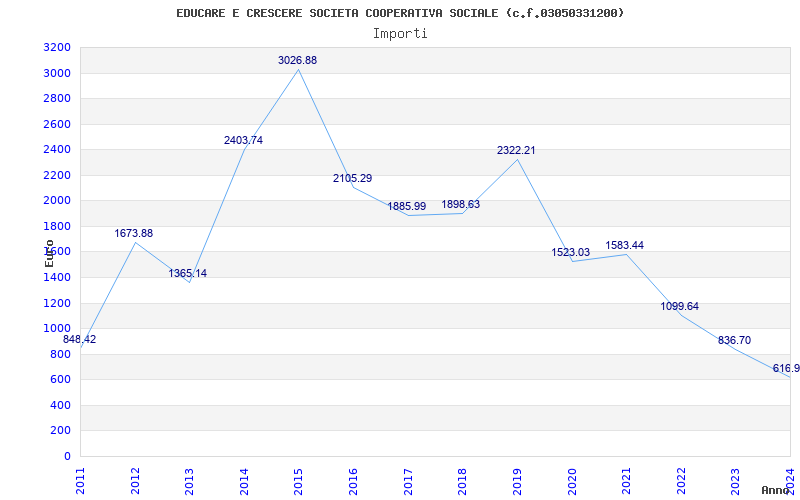
Task: Click the chart title EDUCARE E CRESCERE SOCIETA COOPERATIVA SOCIALE
Action: pyautogui.click(x=400, y=13)
